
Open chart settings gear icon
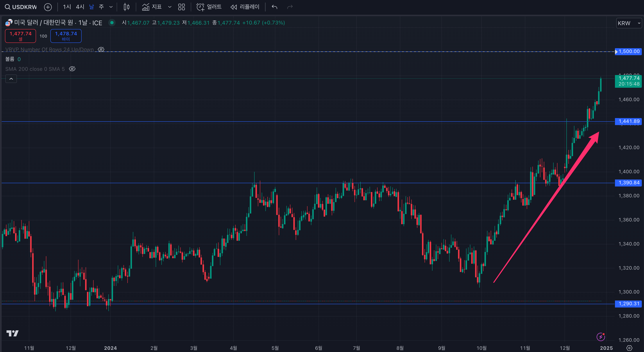[629, 348]
